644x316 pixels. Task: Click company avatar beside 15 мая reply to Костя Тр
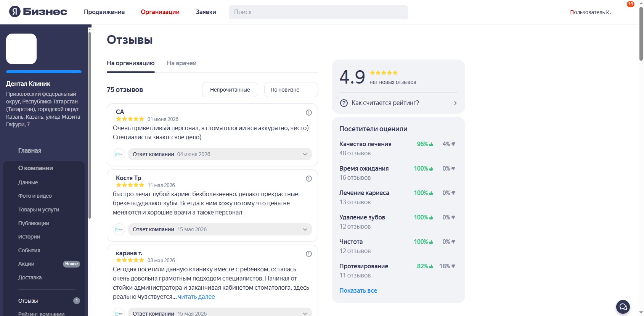(119, 229)
